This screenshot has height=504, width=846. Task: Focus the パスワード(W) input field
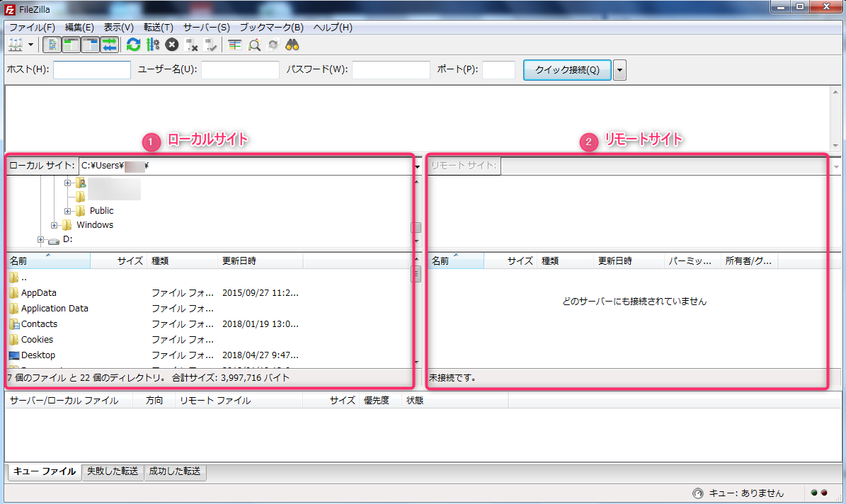[x=391, y=69]
